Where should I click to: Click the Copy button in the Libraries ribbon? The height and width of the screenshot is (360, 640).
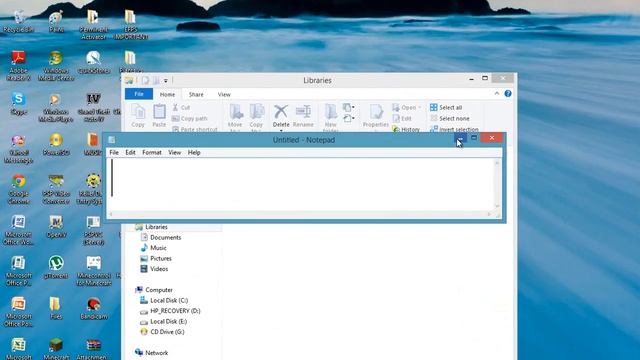click(x=138, y=116)
